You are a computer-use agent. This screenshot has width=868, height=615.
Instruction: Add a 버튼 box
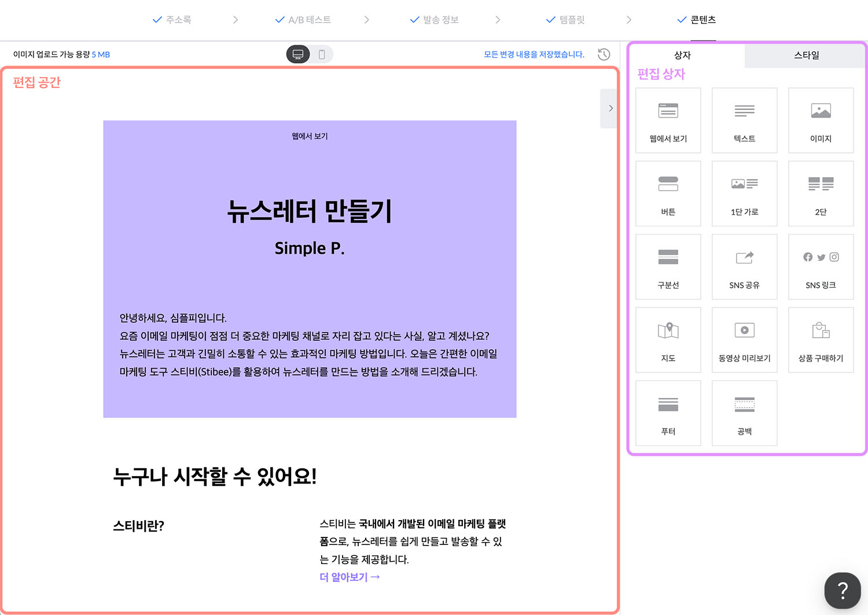pyautogui.click(x=668, y=193)
